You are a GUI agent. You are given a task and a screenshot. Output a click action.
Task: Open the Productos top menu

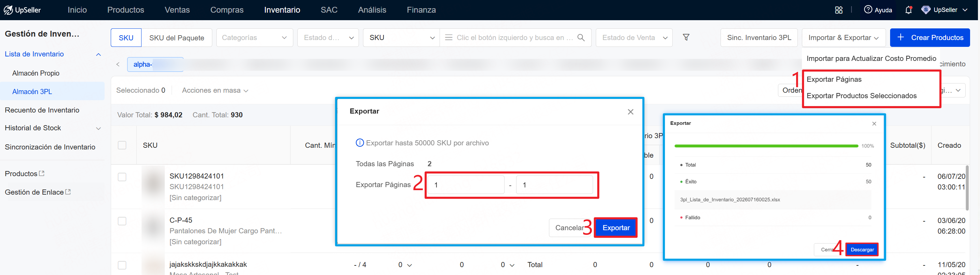point(125,10)
